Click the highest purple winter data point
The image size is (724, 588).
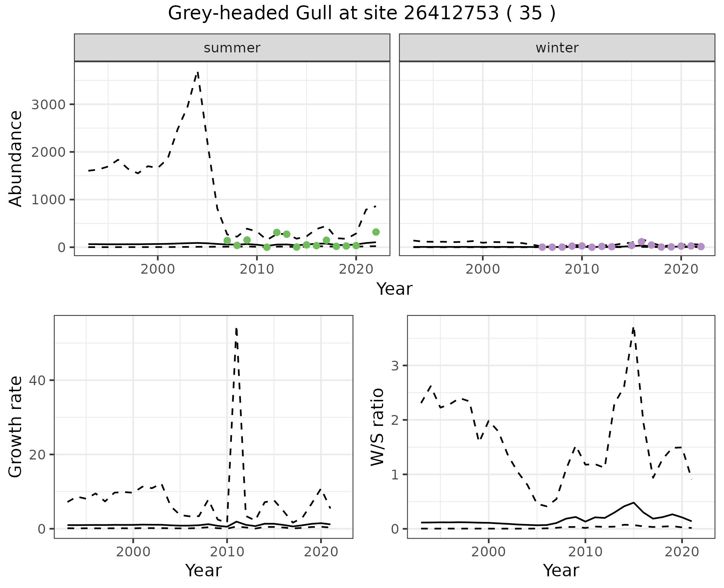point(641,242)
